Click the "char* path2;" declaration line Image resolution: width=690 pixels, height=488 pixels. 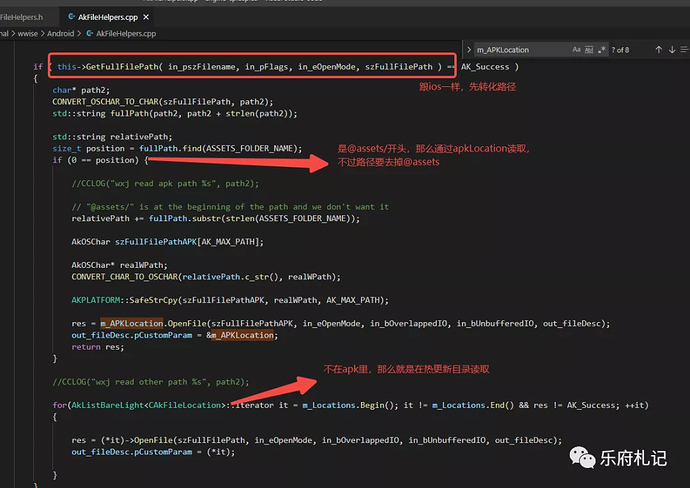pyautogui.click(x=81, y=90)
